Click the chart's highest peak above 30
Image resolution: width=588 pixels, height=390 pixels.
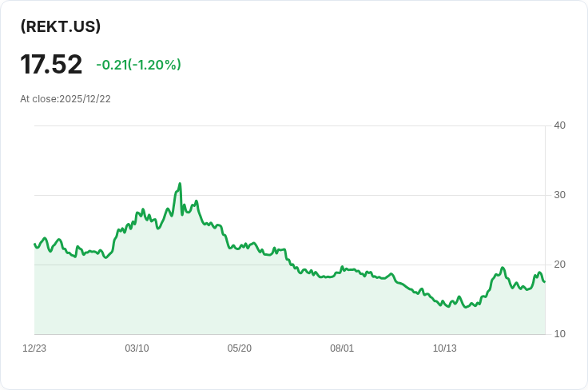[180, 184]
